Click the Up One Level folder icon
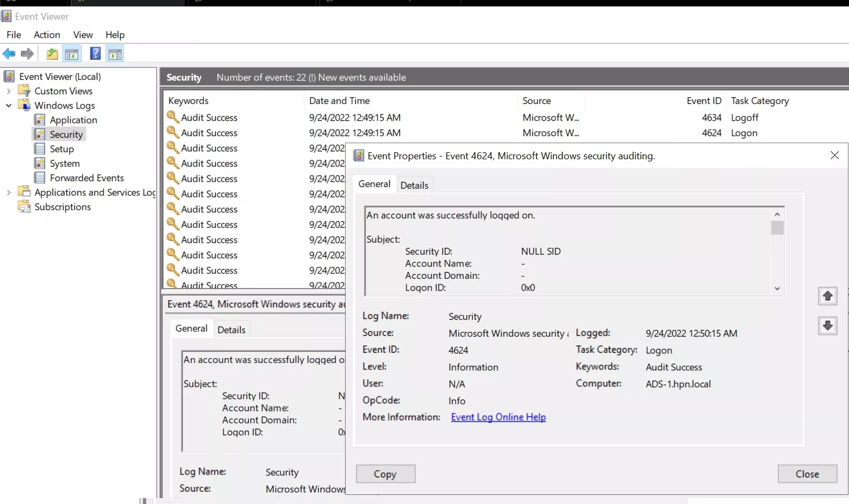 52,54
